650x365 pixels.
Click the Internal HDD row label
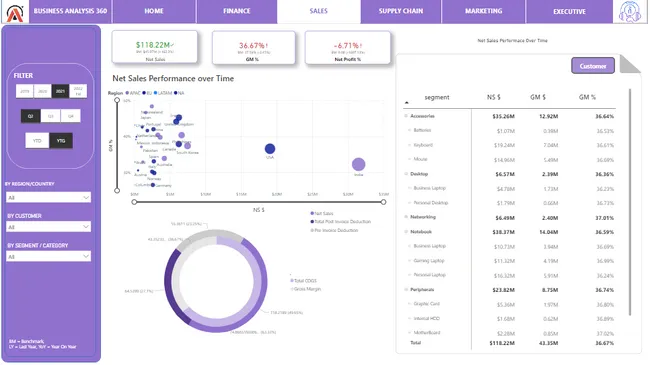pyautogui.click(x=427, y=319)
